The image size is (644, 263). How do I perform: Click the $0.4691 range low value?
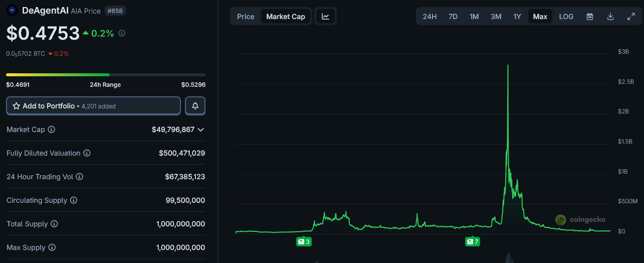coord(18,85)
